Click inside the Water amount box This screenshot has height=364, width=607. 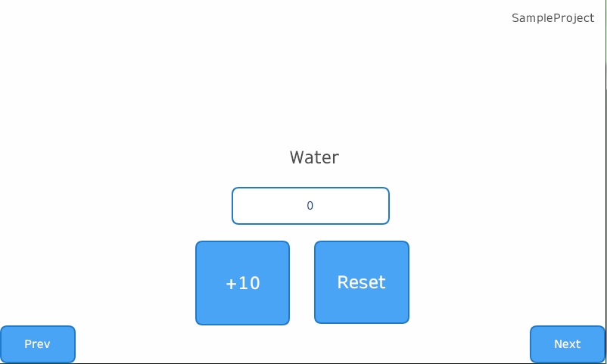point(310,206)
